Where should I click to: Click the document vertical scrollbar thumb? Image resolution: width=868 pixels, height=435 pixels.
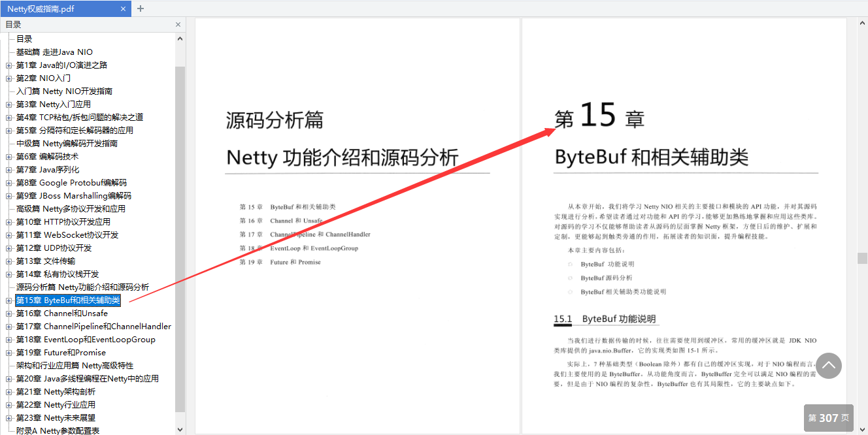(862, 258)
